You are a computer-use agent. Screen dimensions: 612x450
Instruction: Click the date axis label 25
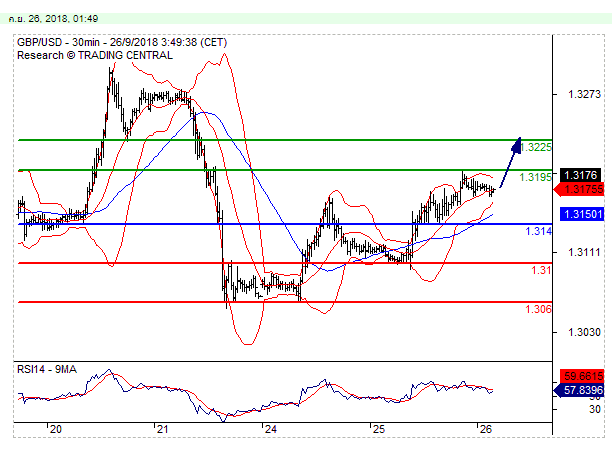point(378,429)
